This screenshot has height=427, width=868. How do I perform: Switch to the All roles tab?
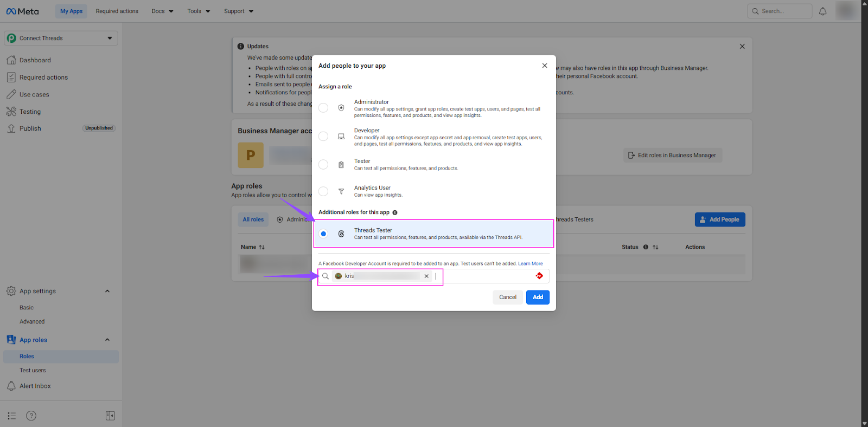[253, 219]
